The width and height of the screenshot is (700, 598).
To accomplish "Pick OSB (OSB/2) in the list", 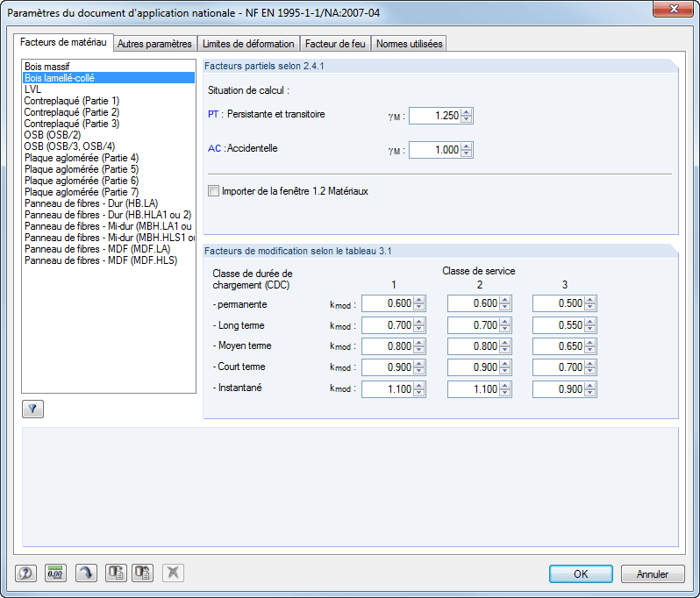I will 109,135.
